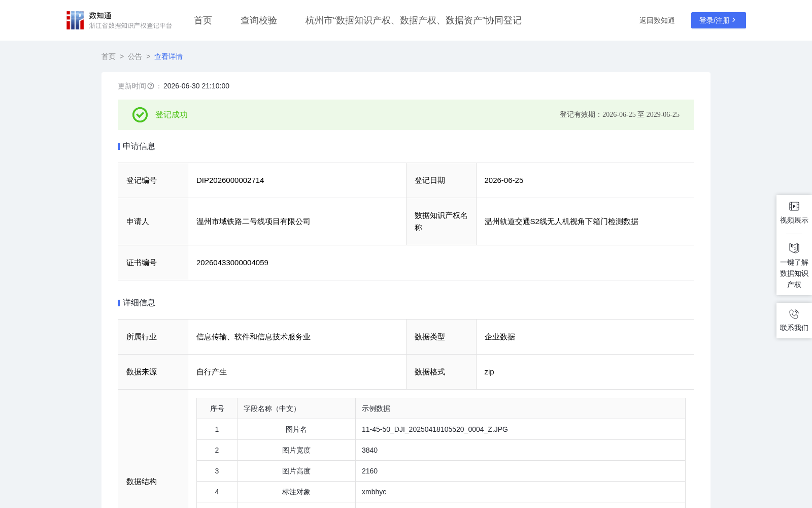Click the 登记有效期 date range text
Image resolution: width=812 pixels, height=508 pixels.
pyautogui.click(x=620, y=115)
